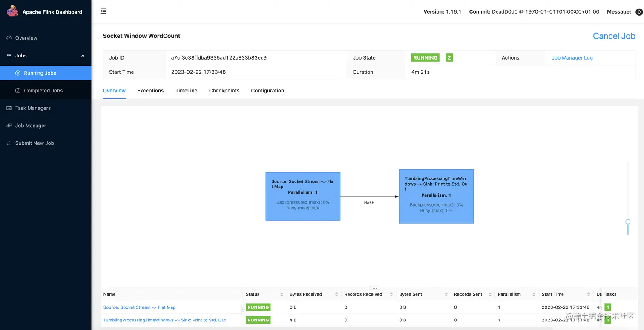Click the Running Jobs play-circle icon
Viewport: 644px width, 330px height.
point(18,73)
